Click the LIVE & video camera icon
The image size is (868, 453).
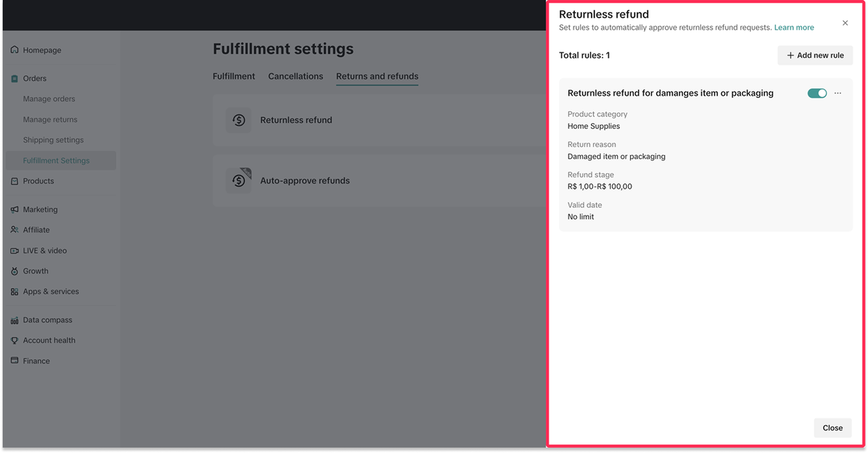click(x=14, y=251)
